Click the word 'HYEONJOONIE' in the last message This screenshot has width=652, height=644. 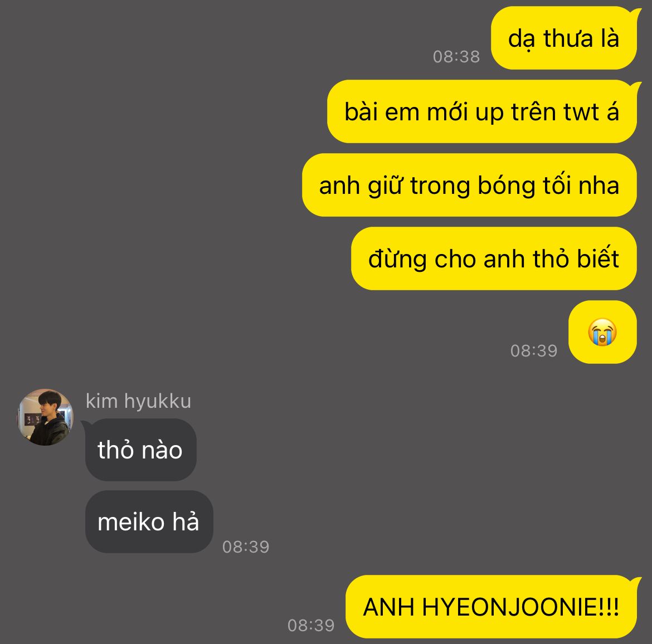pos(509,607)
